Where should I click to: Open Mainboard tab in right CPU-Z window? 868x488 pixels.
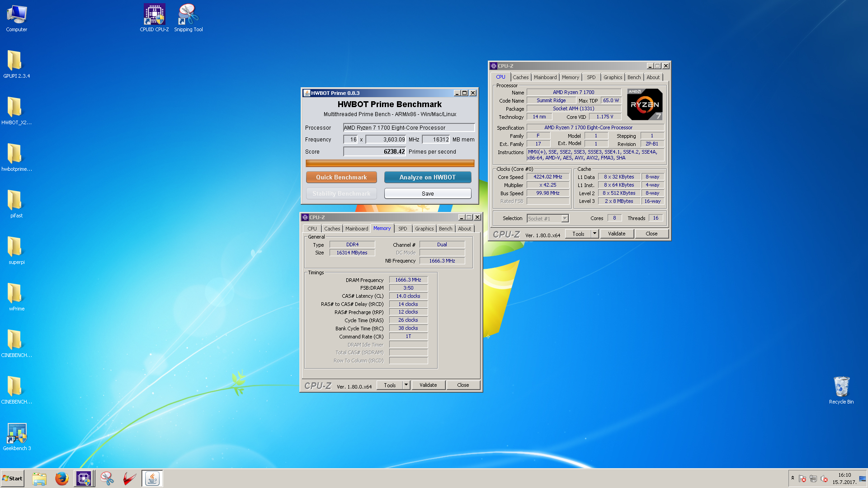pyautogui.click(x=545, y=77)
